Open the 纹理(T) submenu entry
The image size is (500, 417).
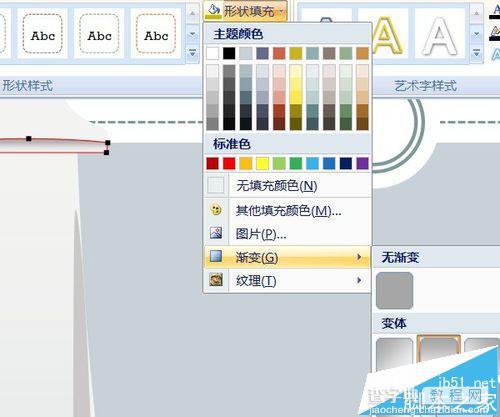click(x=287, y=281)
